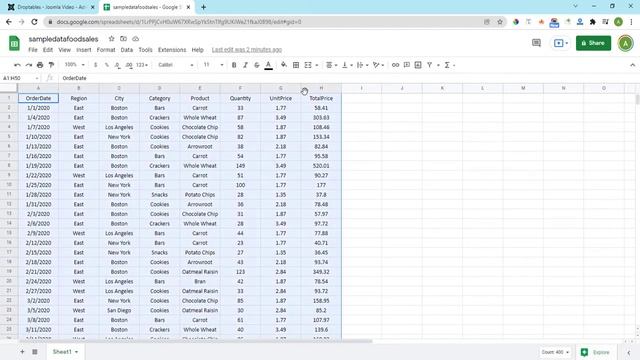Insert a link with the link icon
Screen dimensions: 640x360
point(396,65)
